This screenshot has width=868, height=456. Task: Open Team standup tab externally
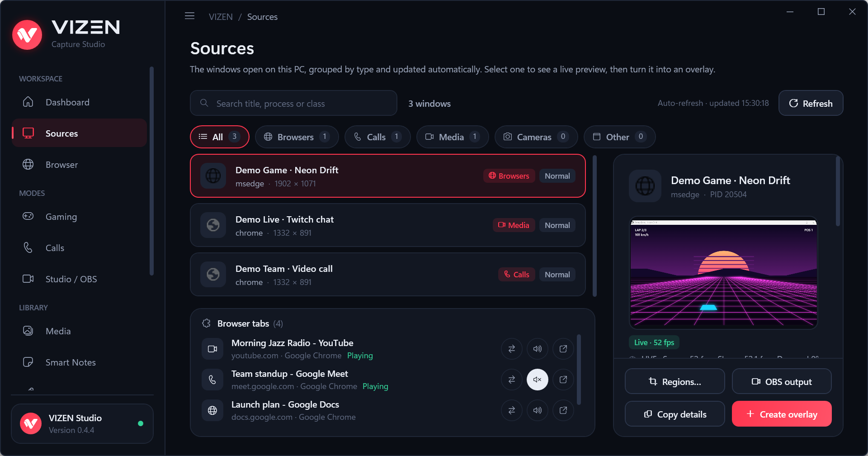[x=563, y=380]
